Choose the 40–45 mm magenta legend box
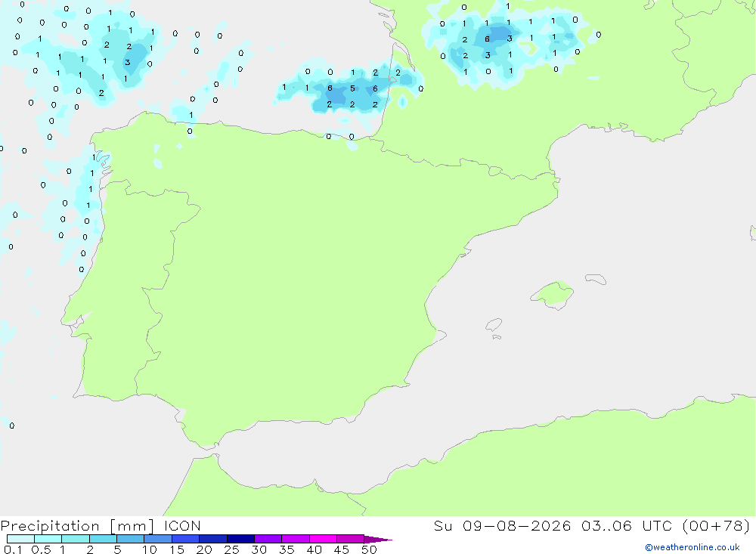The width and height of the screenshot is (756, 554). tap(323, 539)
